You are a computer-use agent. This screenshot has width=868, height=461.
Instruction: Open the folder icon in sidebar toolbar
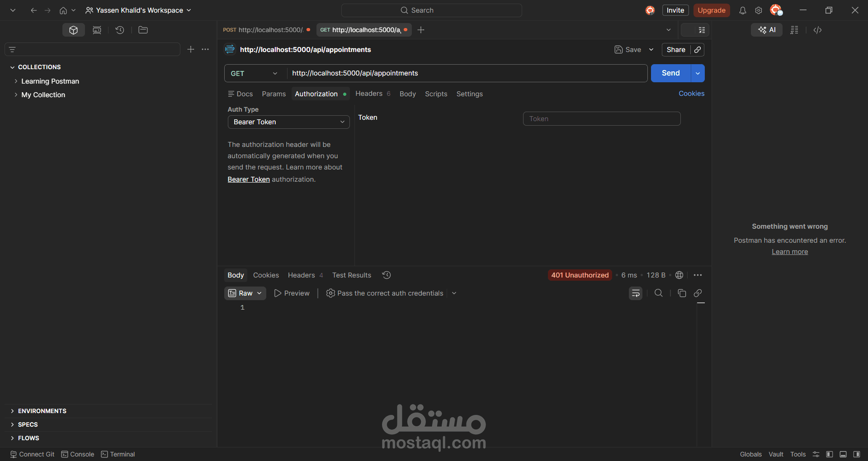[x=143, y=30]
